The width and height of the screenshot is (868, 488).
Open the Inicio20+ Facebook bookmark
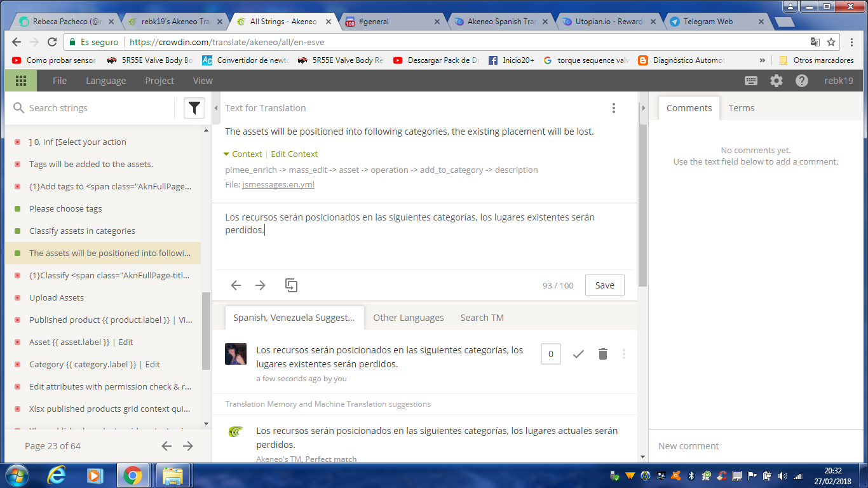point(512,60)
